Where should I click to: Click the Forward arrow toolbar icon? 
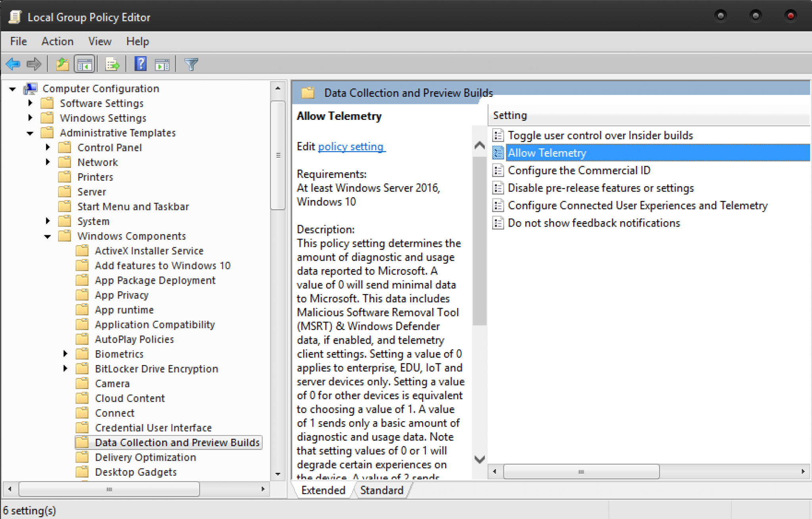coord(34,64)
